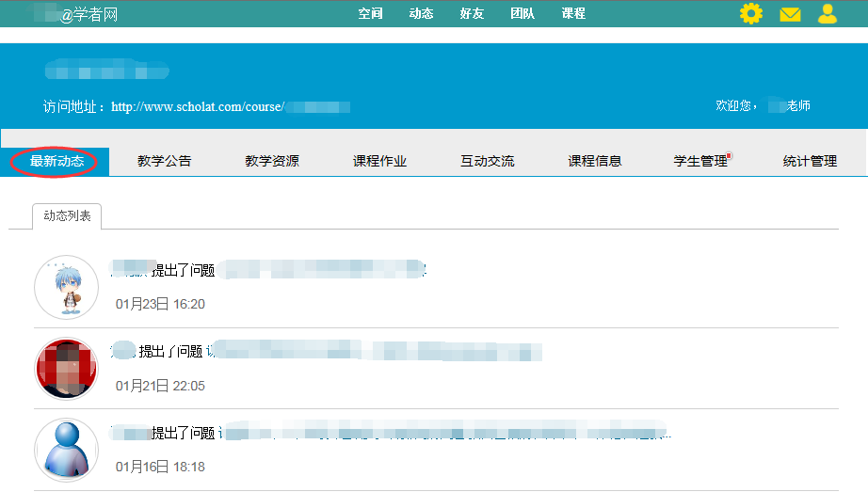The height and width of the screenshot is (492, 868).
Task: Open settings via the gear icon
Action: coord(750,13)
